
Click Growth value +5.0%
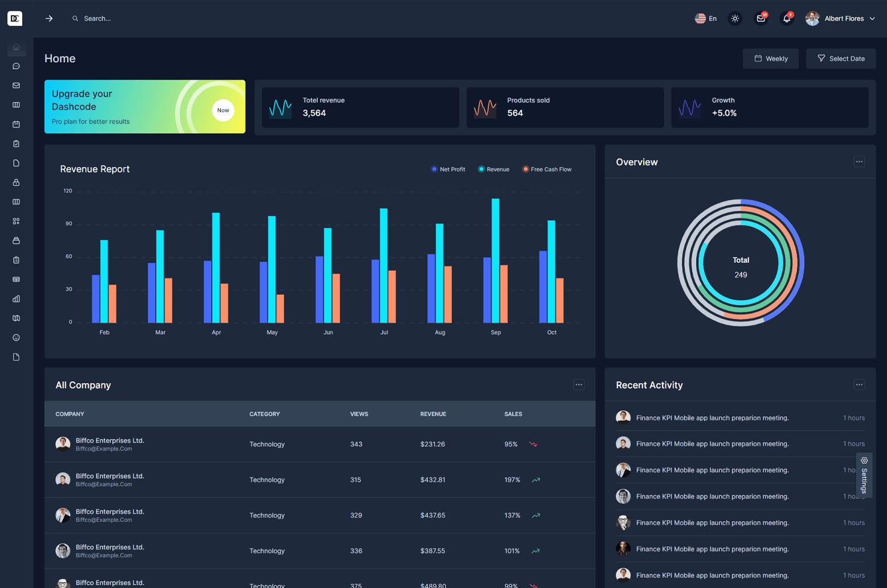click(724, 113)
